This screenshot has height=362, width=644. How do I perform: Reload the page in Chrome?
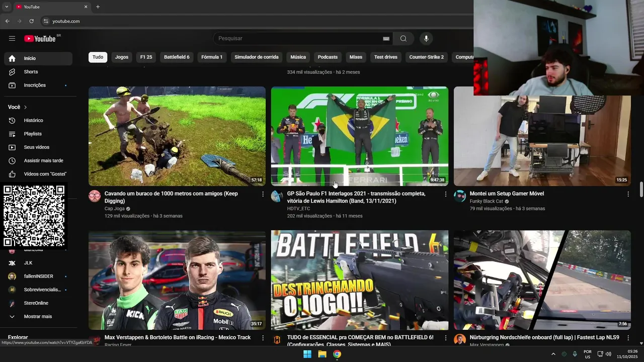coord(31,21)
